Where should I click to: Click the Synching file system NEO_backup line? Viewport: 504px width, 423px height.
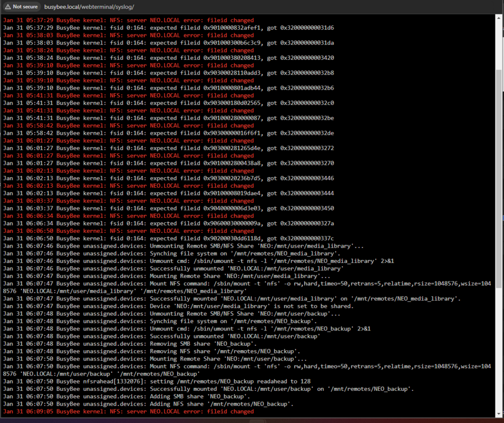tap(160, 321)
